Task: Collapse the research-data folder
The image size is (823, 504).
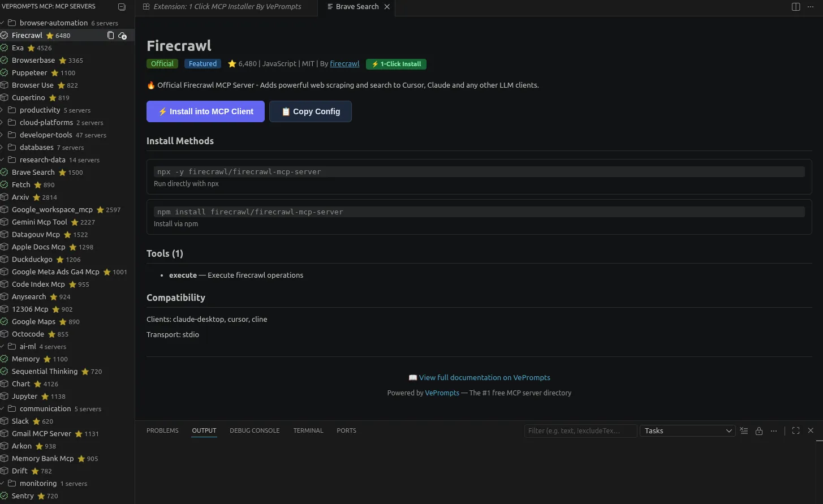Action: 67,160
